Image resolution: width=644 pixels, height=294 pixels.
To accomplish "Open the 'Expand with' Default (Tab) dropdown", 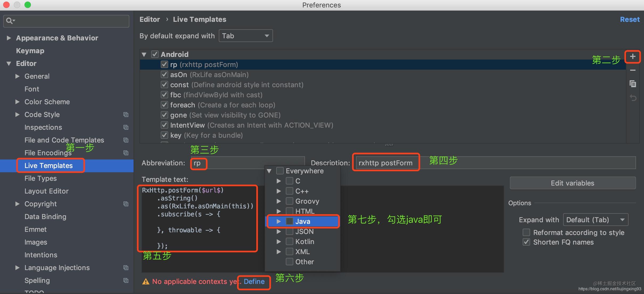I will [595, 220].
